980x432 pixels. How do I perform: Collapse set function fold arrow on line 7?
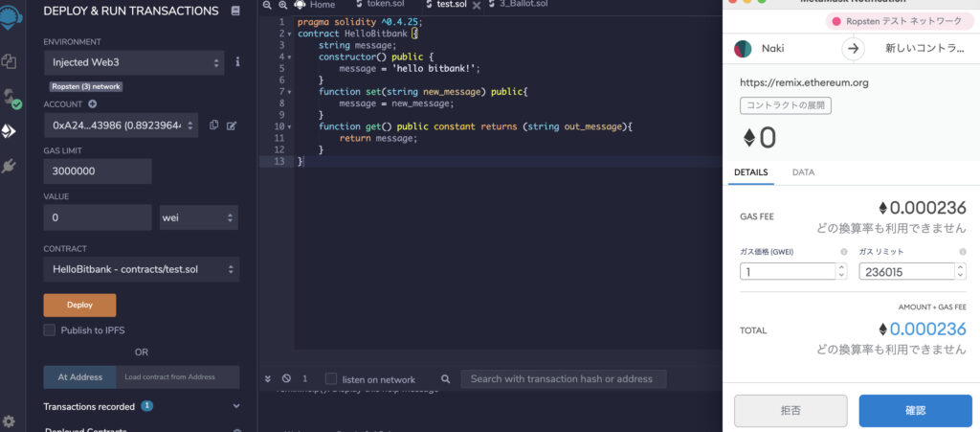pyautogui.click(x=289, y=92)
